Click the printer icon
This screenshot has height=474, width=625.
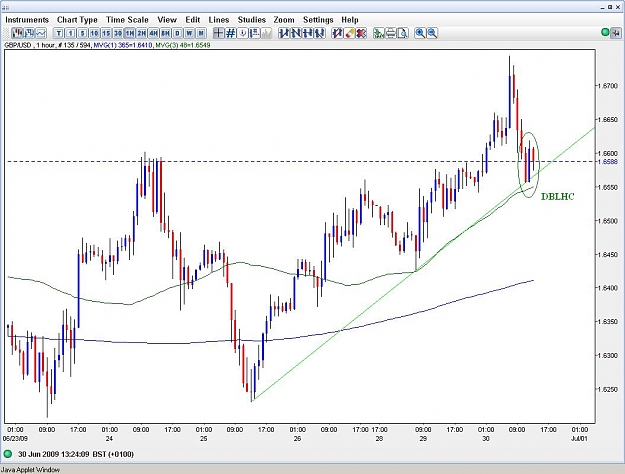coord(391,33)
